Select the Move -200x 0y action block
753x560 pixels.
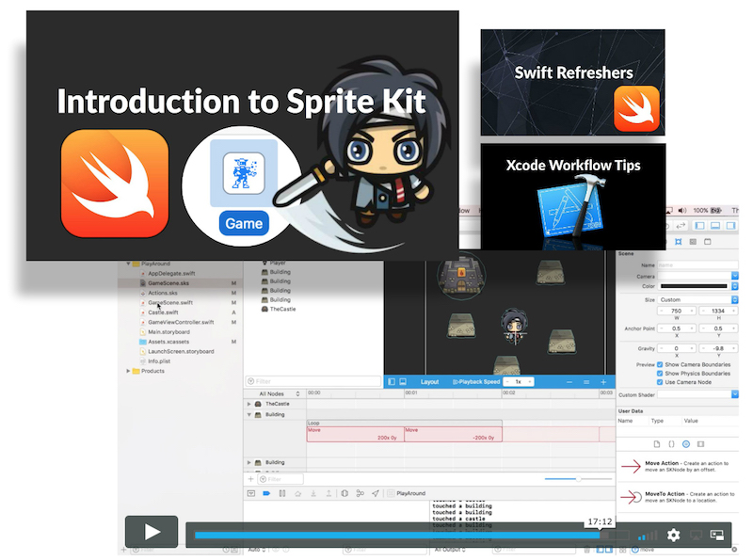pos(454,434)
